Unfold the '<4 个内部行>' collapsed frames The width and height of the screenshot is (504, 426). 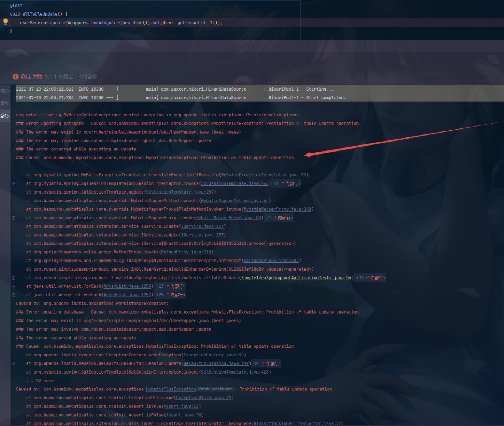tap(267, 363)
